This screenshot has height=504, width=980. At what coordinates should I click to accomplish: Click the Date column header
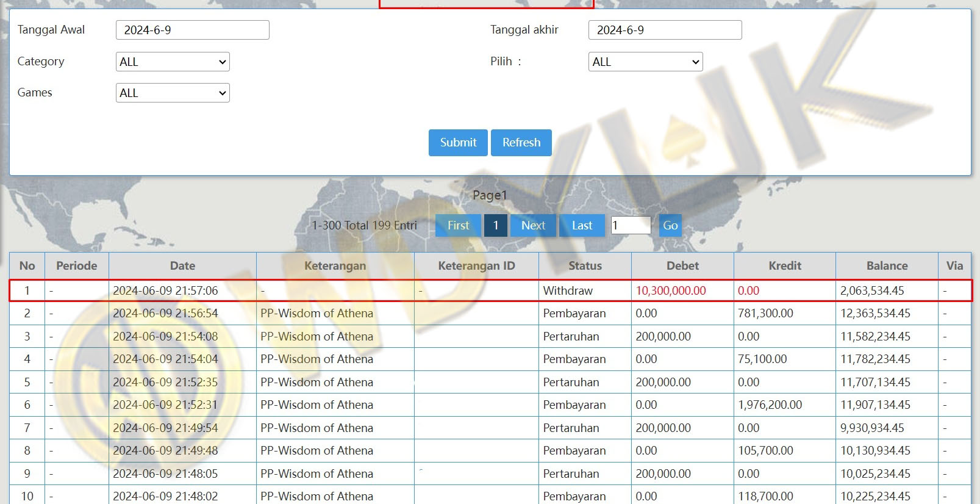(182, 266)
